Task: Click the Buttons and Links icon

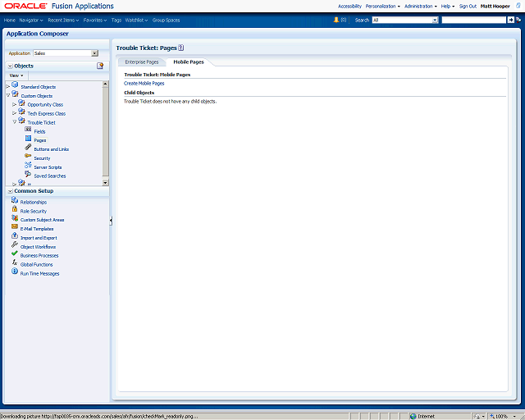Action: (x=28, y=148)
